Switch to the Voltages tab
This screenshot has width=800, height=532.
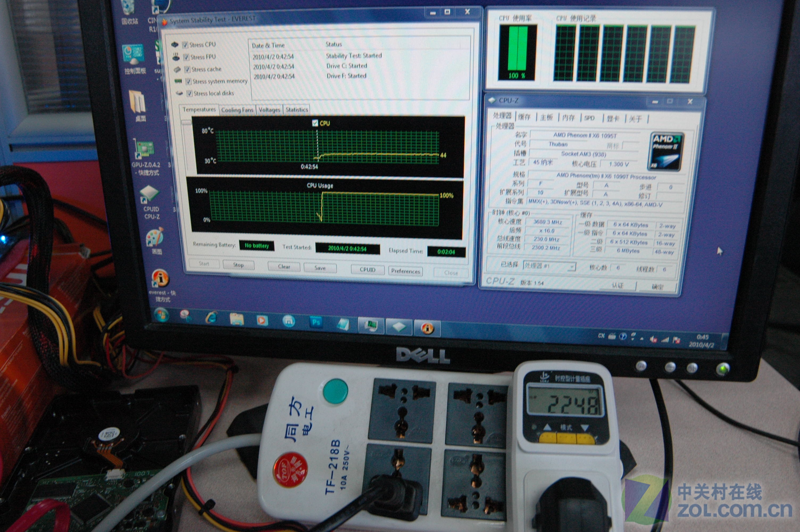pyautogui.click(x=269, y=110)
